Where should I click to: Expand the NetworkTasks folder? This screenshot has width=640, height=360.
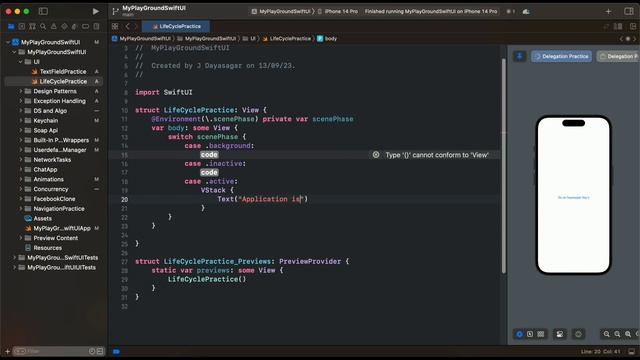pos(20,160)
